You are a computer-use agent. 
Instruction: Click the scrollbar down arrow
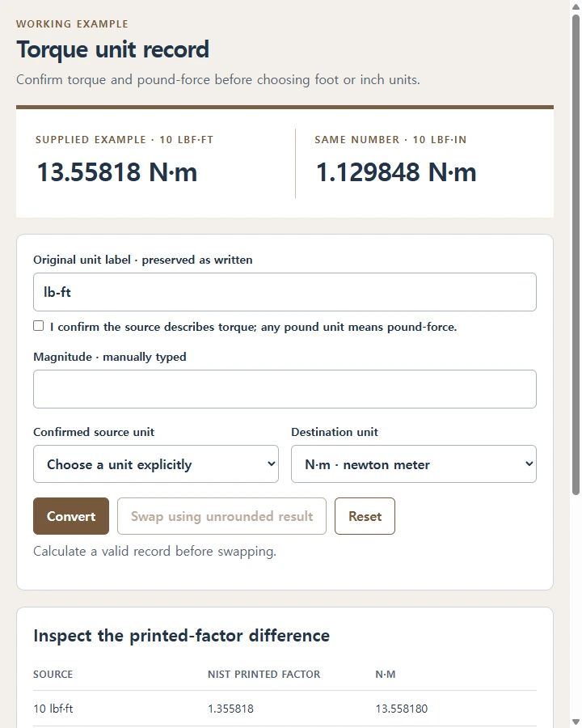pos(576,722)
